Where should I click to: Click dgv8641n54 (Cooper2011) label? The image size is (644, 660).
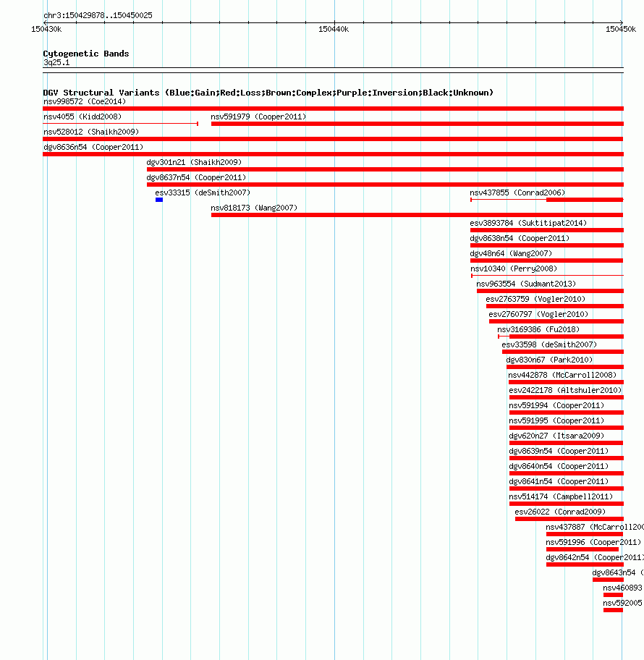[x=559, y=481]
